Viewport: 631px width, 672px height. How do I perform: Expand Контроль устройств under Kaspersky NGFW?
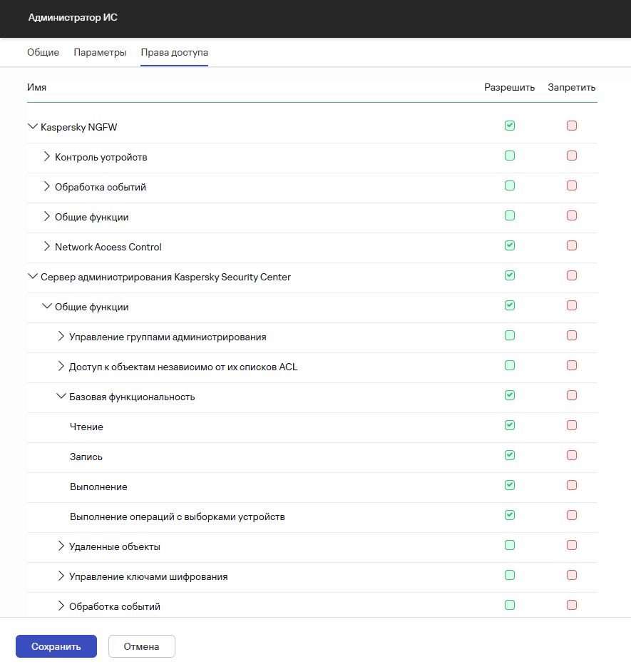pyautogui.click(x=46, y=156)
